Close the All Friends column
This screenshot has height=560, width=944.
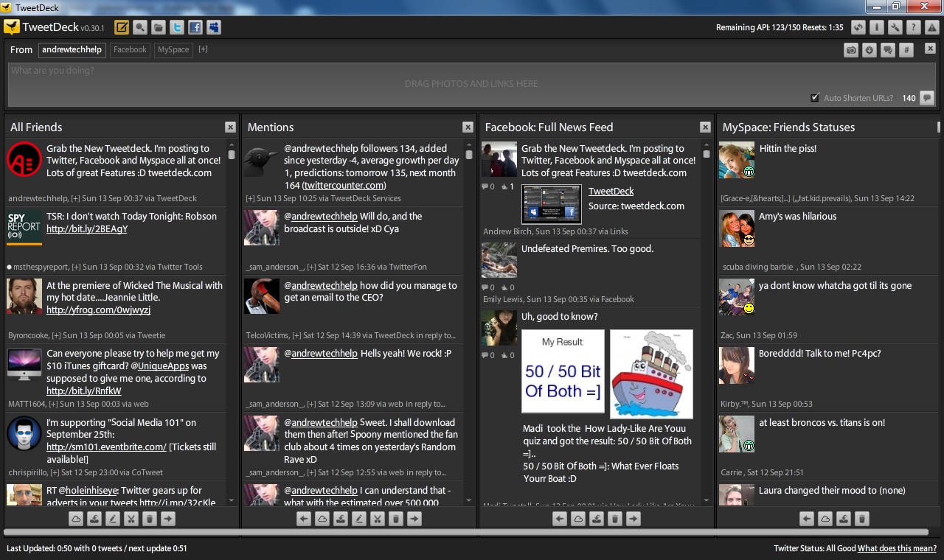[230, 127]
